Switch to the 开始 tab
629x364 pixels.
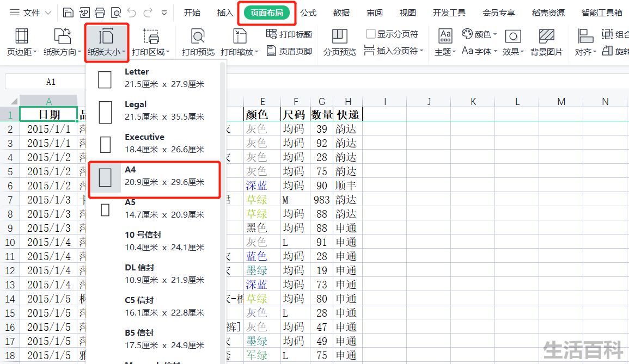pyautogui.click(x=192, y=13)
